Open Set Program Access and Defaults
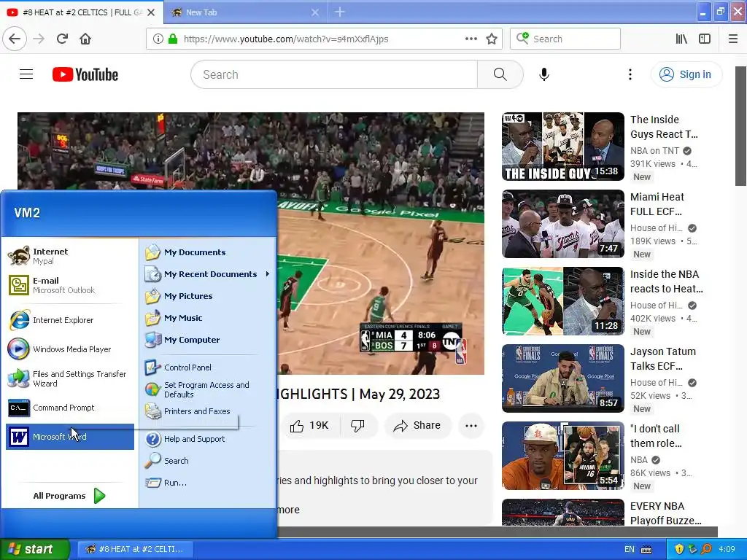This screenshot has height=560, width=747. [x=208, y=389]
